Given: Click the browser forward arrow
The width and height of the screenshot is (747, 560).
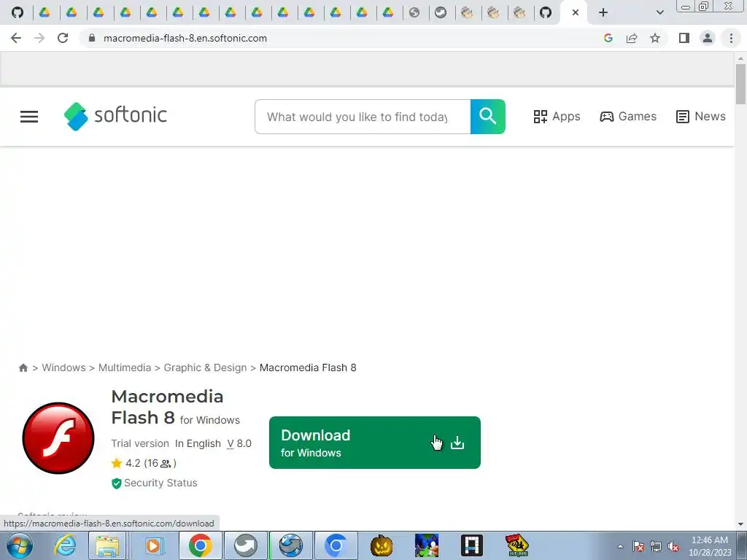Looking at the screenshot, I should [x=39, y=38].
